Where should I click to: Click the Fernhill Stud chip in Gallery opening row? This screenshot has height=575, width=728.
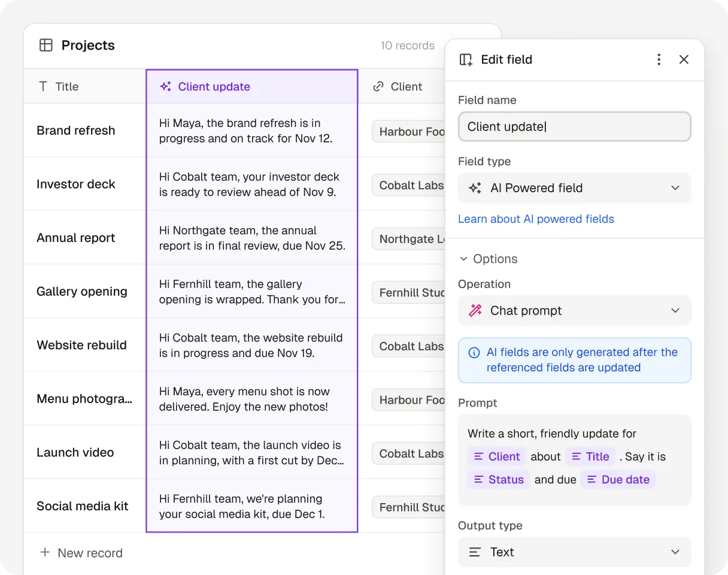click(409, 292)
